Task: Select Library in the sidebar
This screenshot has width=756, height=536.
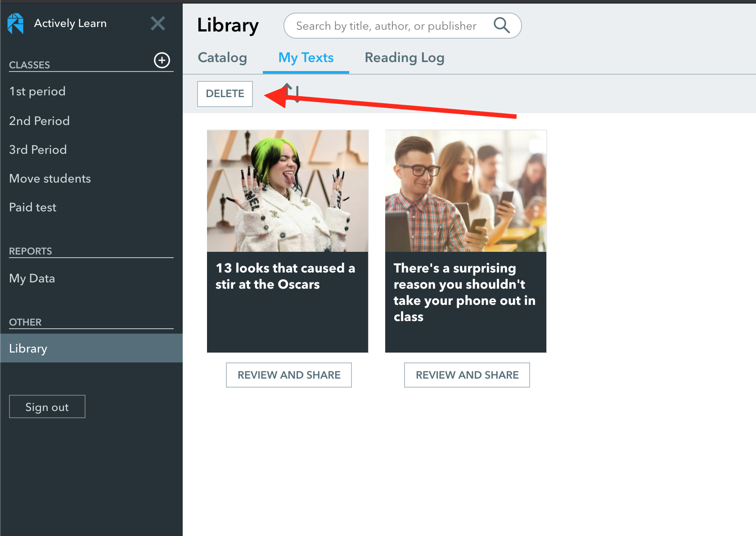Action: pos(91,348)
